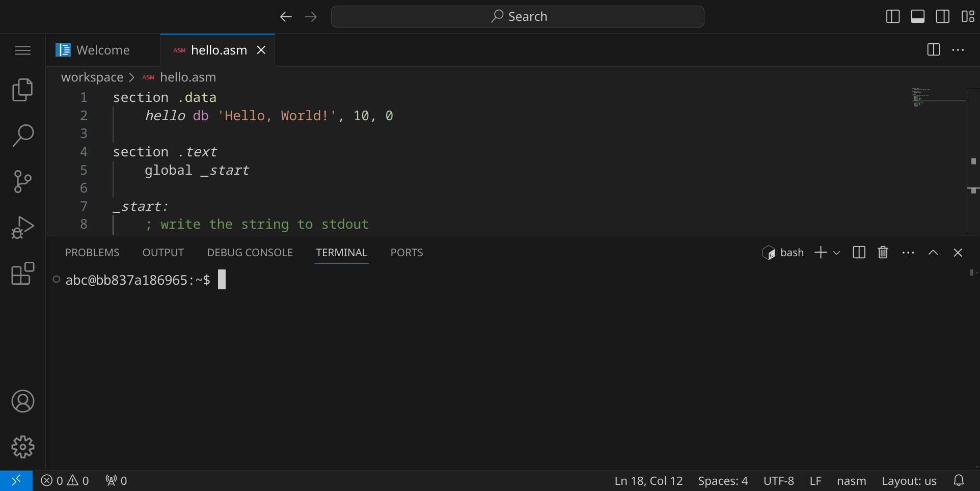980x491 pixels.
Task: Switch to the Welcome tab
Action: pyautogui.click(x=102, y=50)
